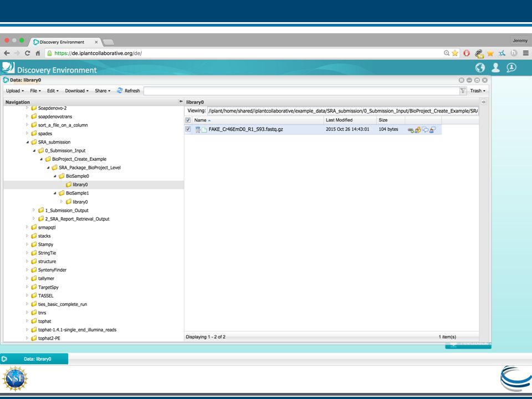
Task: Click the file name FAKE_Cr46EmD0_R1_S93.fastq.gz
Action: tap(245, 129)
